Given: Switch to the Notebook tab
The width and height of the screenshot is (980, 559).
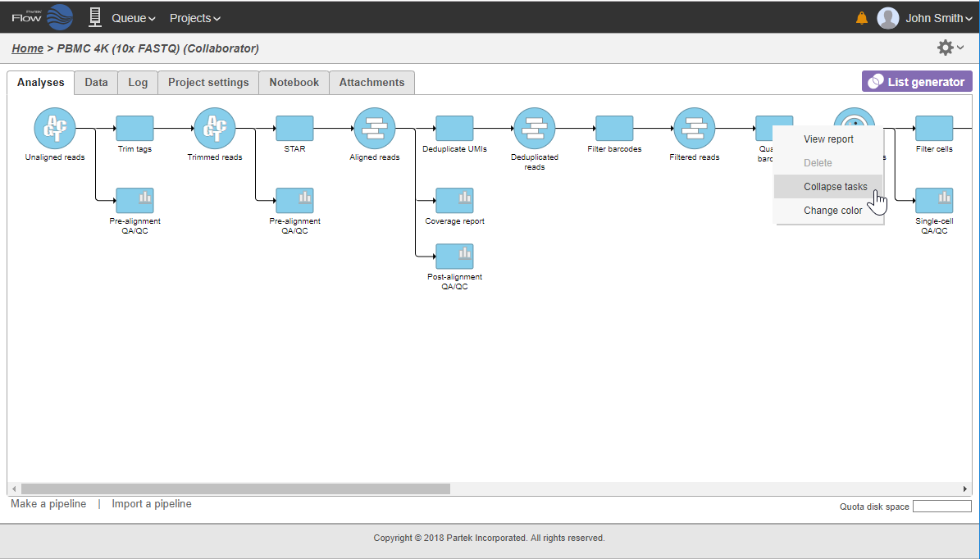Looking at the screenshot, I should coord(294,83).
